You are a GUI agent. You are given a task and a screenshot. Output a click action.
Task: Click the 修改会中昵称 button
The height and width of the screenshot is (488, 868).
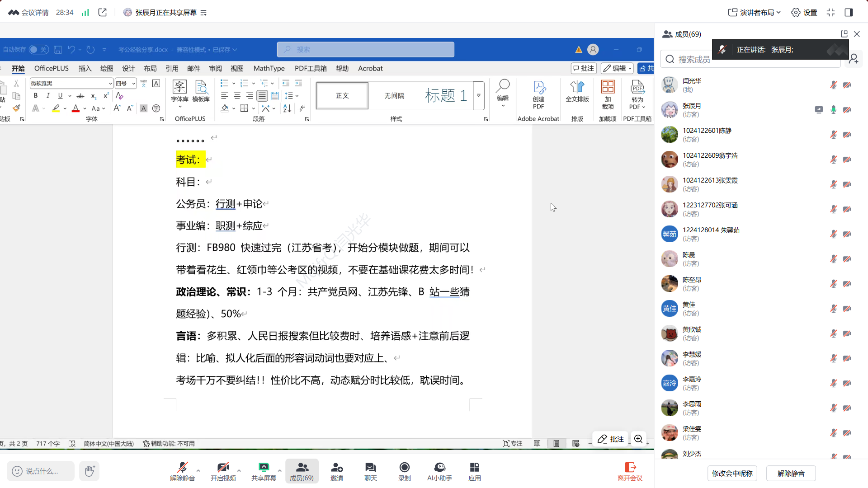click(x=732, y=473)
